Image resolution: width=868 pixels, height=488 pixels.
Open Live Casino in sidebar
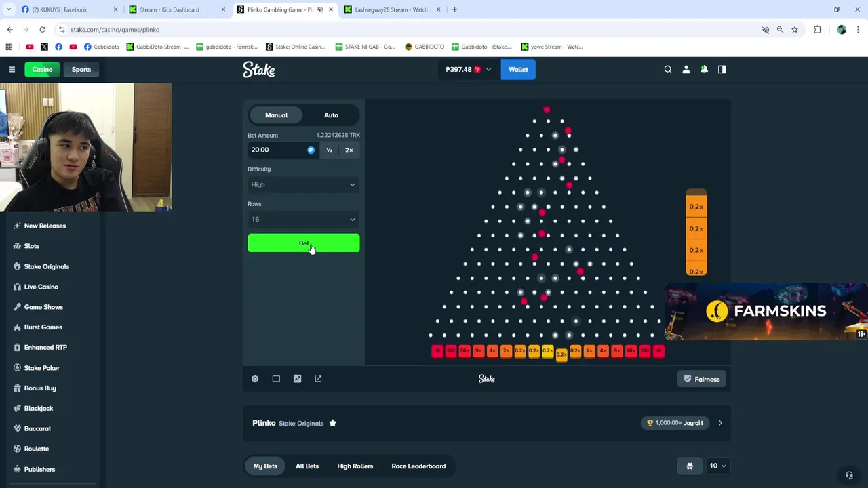click(x=41, y=287)
